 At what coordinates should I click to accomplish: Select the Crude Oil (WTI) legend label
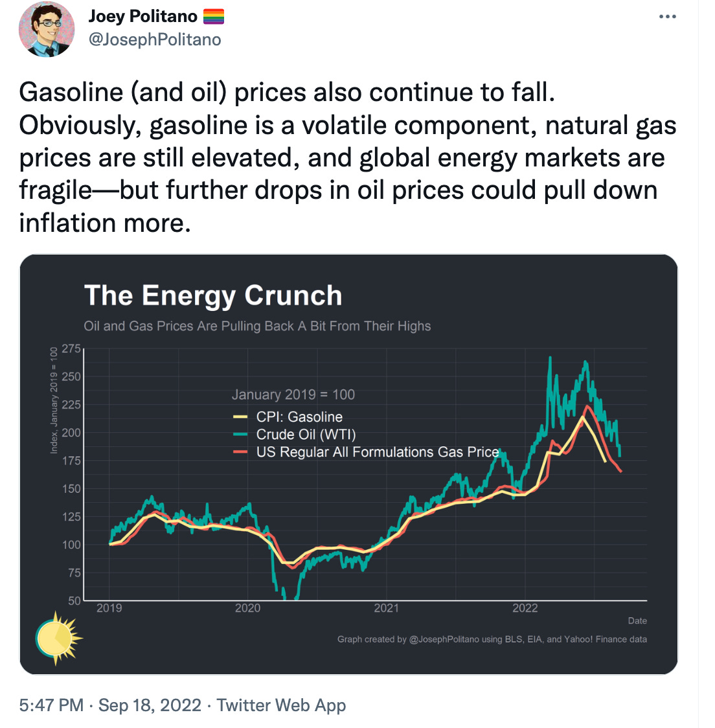tap(306, 435)
